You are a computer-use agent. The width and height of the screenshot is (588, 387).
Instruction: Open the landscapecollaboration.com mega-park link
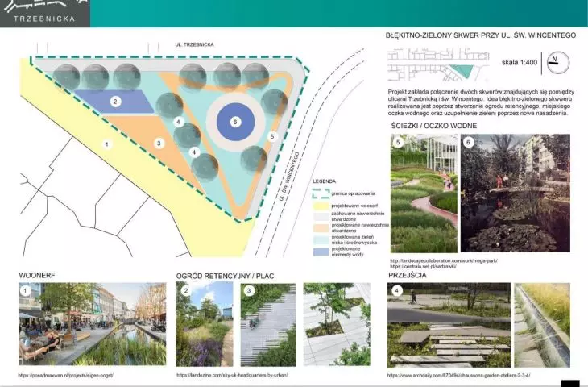point(444,260)
